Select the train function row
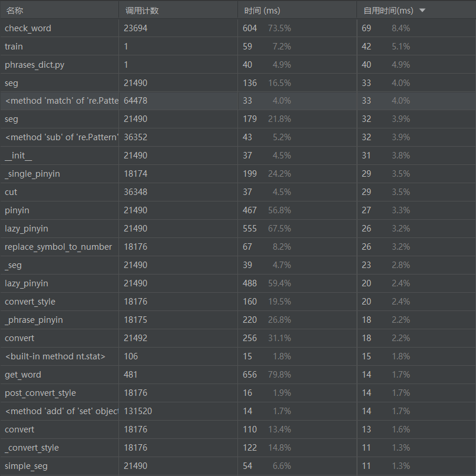The width and height of the screenshot is (476, 476). pos(14,47)
